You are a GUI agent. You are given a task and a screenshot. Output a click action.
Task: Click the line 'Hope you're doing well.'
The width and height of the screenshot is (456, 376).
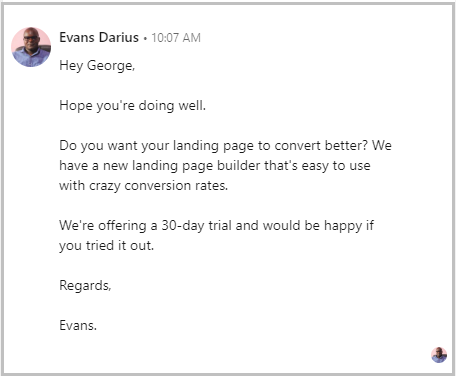[132, 105]
